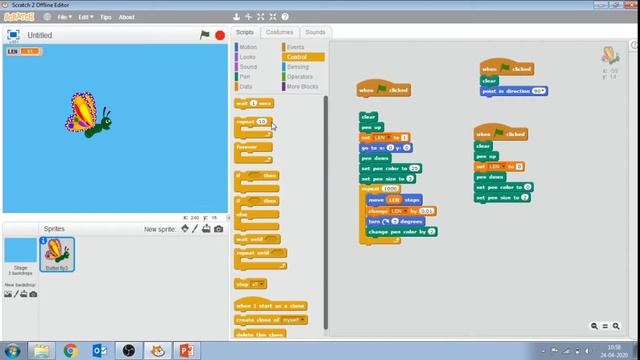Screen dimensions: 640x360
Task: Upload sprite from file
Action: (206, 229)
